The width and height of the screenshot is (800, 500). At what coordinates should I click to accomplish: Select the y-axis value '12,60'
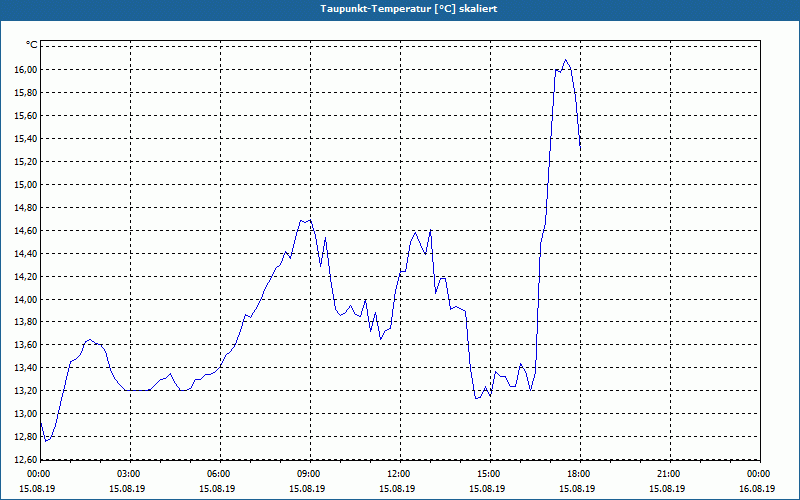point(27,460)
